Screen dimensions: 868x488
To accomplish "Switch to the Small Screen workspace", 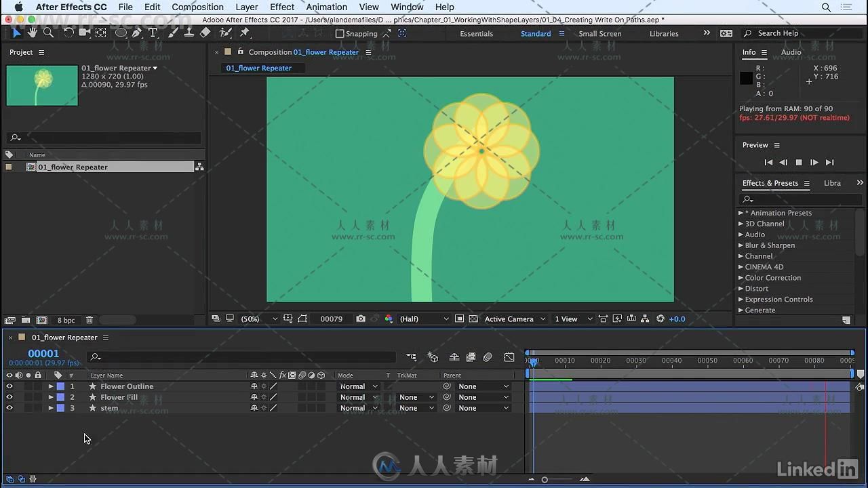I will point(599,33).
